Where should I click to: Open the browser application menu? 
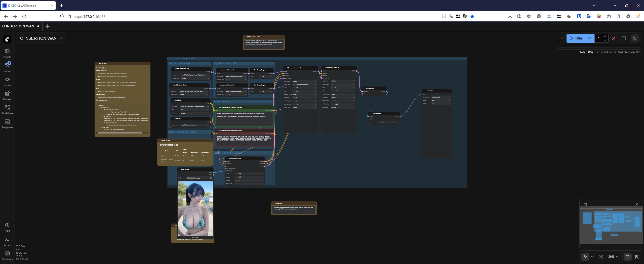pos(638,16)
